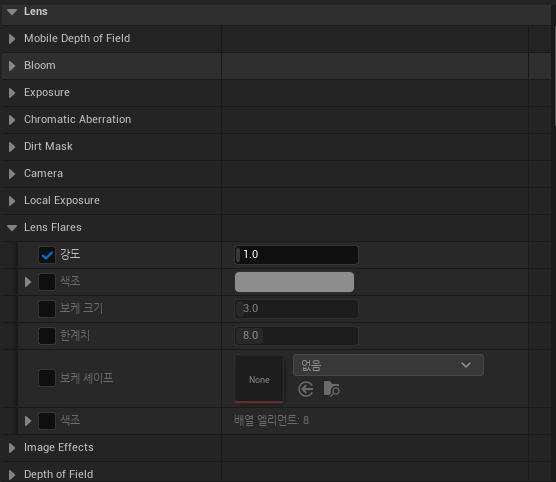Browse to asset in content browser icon

pos(332,389)
